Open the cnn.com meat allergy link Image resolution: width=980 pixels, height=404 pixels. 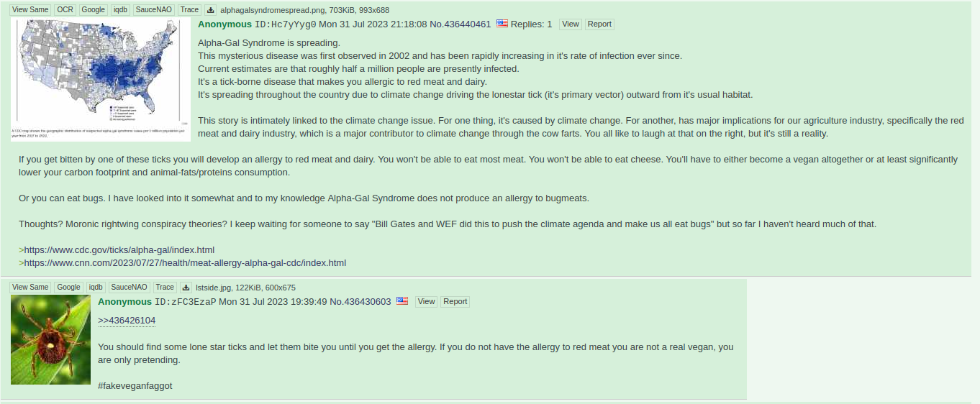[185, 263]
